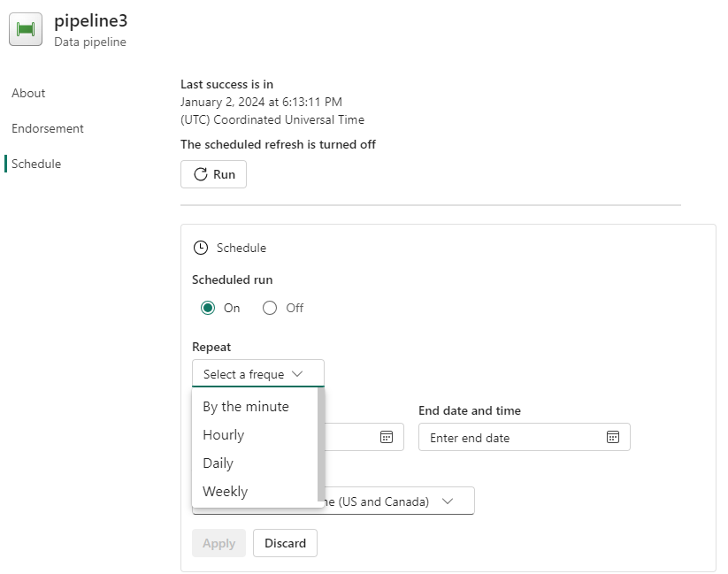
Task: Open the end date calendar picker icon
Action: click(x=613, y=437)
